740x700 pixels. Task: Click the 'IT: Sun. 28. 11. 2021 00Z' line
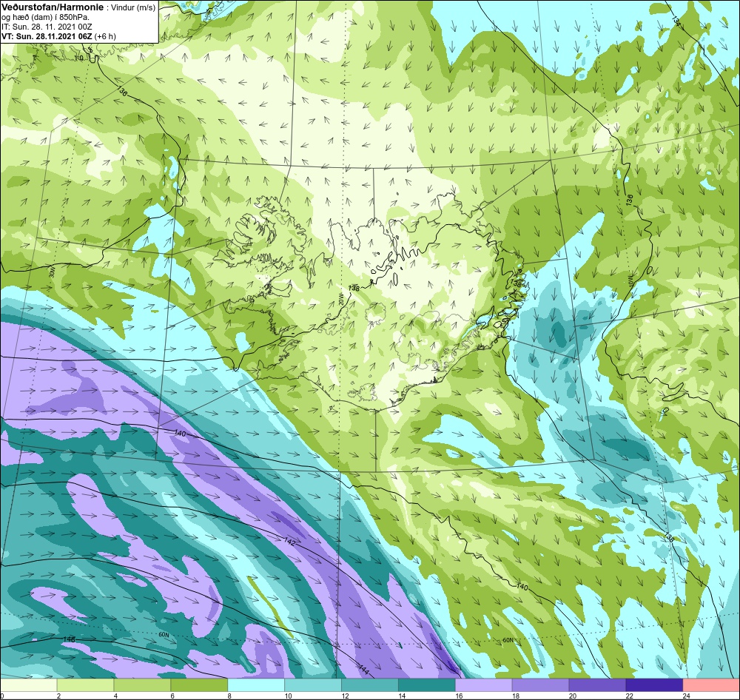coord(46,27)
